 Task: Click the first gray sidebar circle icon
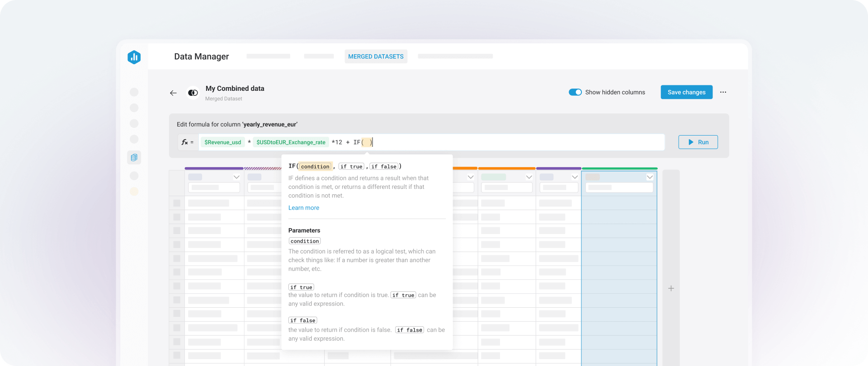(x=134, y=92)
